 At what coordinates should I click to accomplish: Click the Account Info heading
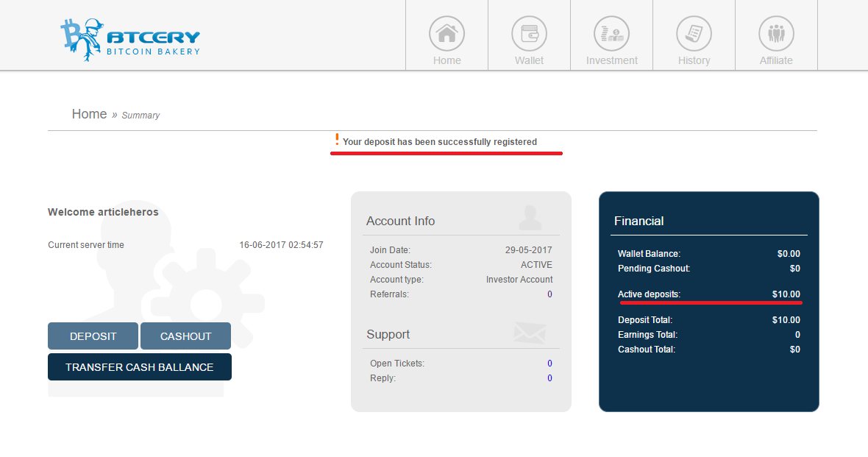[x=400, y=221]
